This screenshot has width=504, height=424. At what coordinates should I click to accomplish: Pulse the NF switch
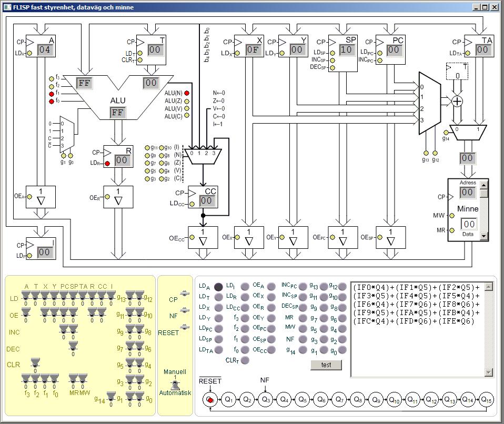pyautogui.click(x=185, y=310)
